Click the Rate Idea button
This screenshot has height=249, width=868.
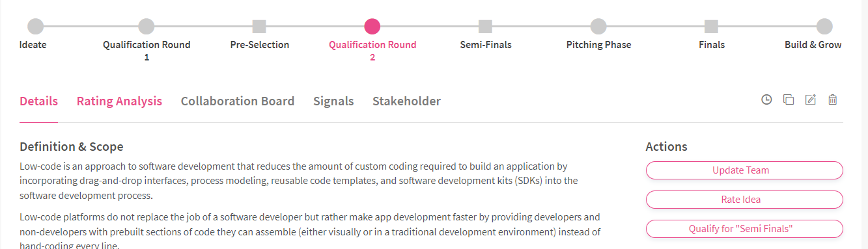744,200
